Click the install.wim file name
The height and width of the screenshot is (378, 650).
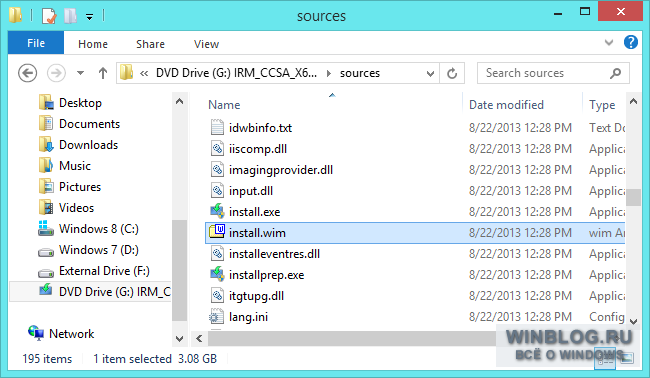pyautogui.click(x=257, y=233)
